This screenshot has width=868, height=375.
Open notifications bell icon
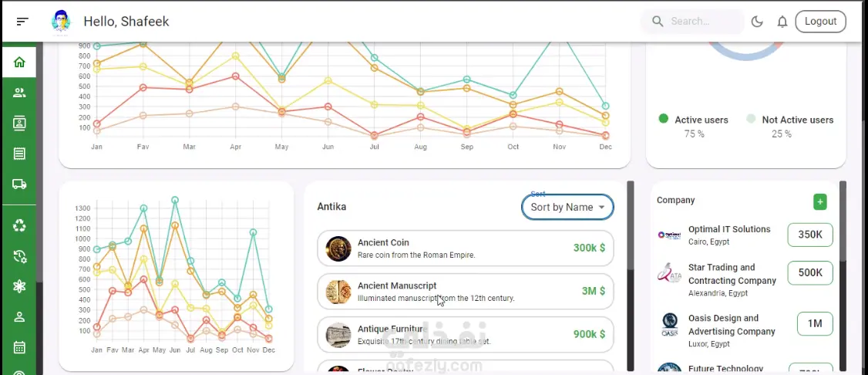(x=782, y=22)
